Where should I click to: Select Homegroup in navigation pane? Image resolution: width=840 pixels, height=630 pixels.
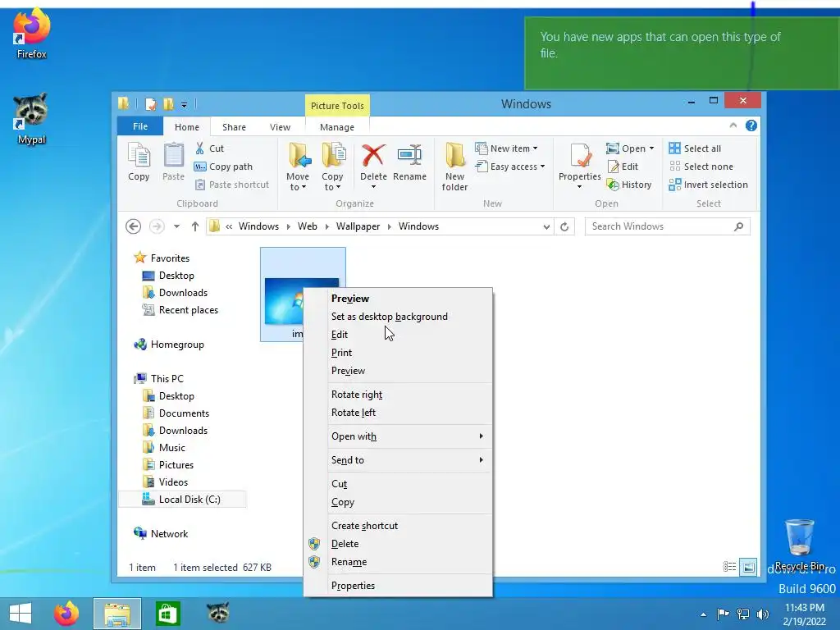(x=169, y=345)
